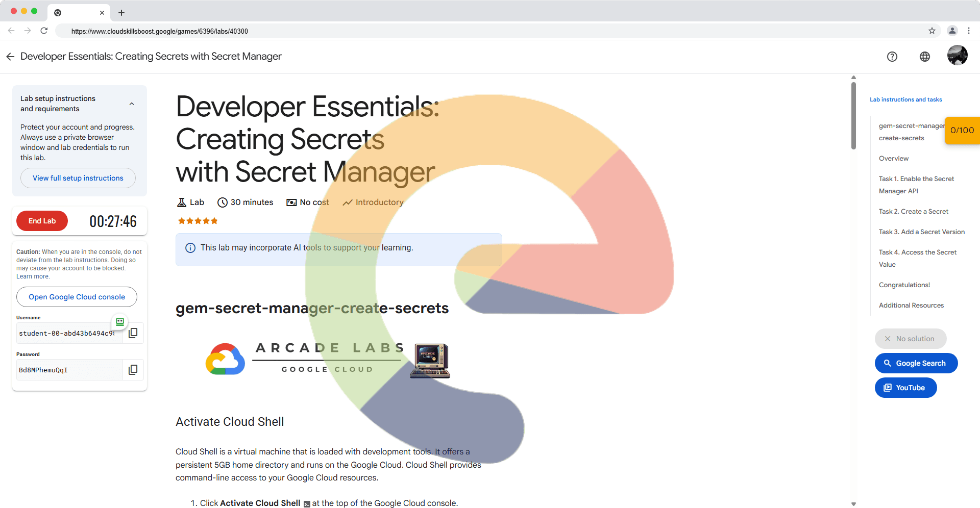The image size is (980, 508).
Task: Jump to gem-secret-manager create-secrets outline entry
Action: (911, 132)
